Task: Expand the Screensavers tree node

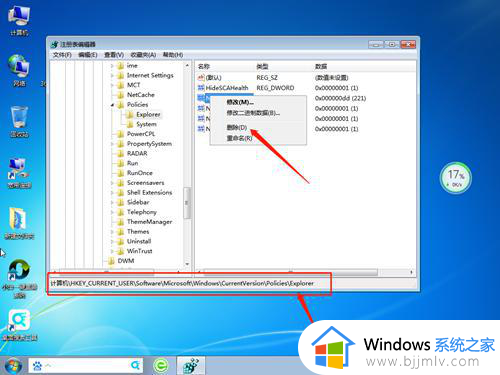Action: [112, 183]
